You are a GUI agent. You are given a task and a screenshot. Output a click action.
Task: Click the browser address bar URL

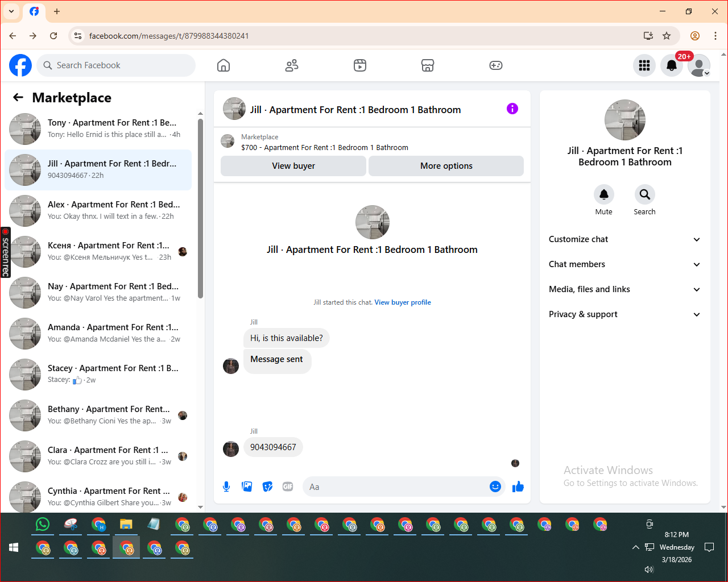(169, 36)
